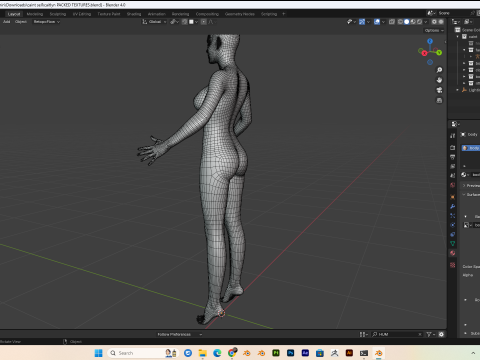Select rendered viewport shading
Screen dimensions: 480x360
click(x=419, y=22)
